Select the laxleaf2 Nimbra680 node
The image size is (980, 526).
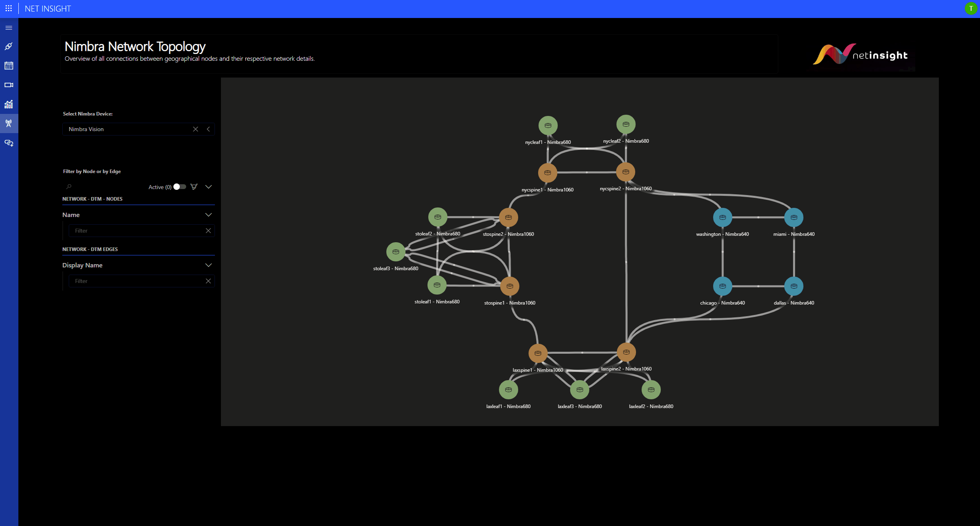651,390
